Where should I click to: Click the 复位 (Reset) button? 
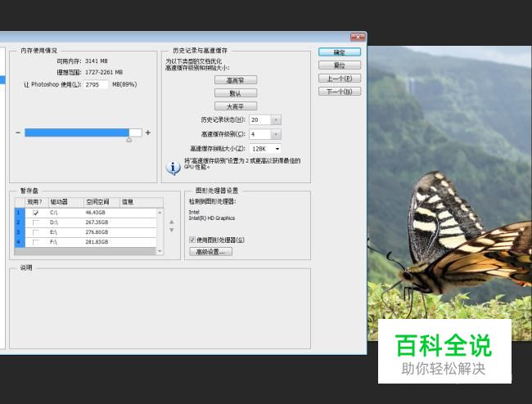(x=340, y=65)
